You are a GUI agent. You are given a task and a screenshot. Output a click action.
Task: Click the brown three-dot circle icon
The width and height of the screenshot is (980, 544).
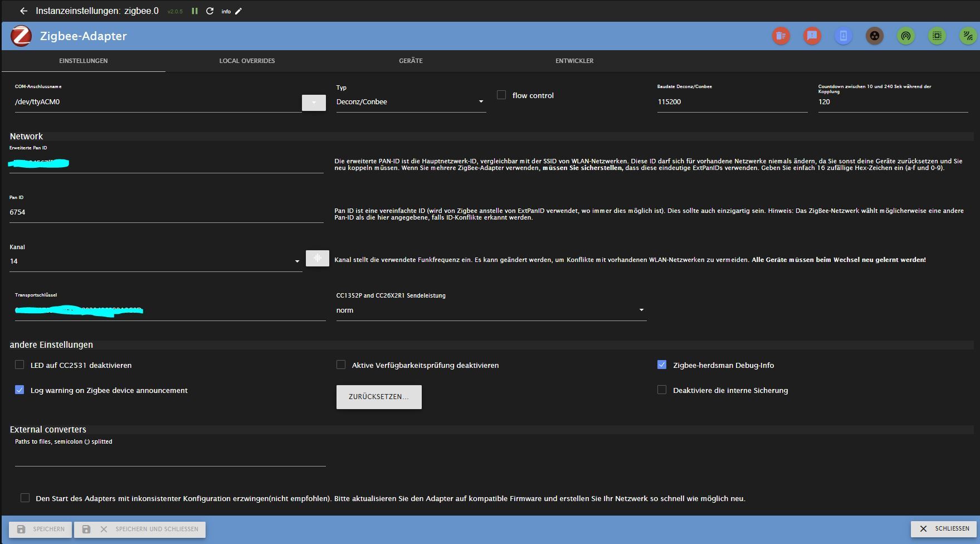pos(875,36)
